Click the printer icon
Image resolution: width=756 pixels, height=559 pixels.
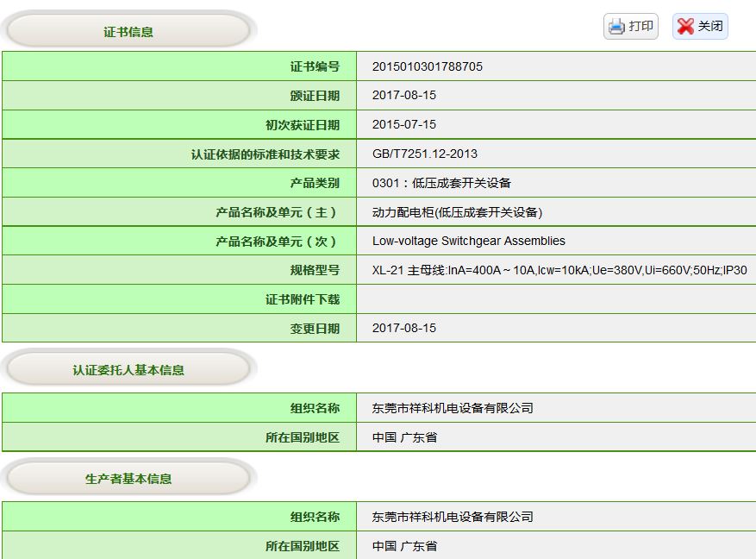616,27
